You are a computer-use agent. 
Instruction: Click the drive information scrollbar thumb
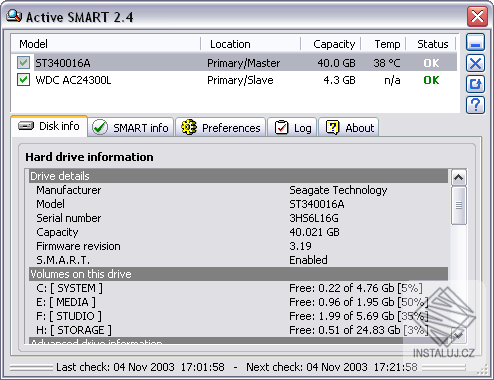pos(459,205)
